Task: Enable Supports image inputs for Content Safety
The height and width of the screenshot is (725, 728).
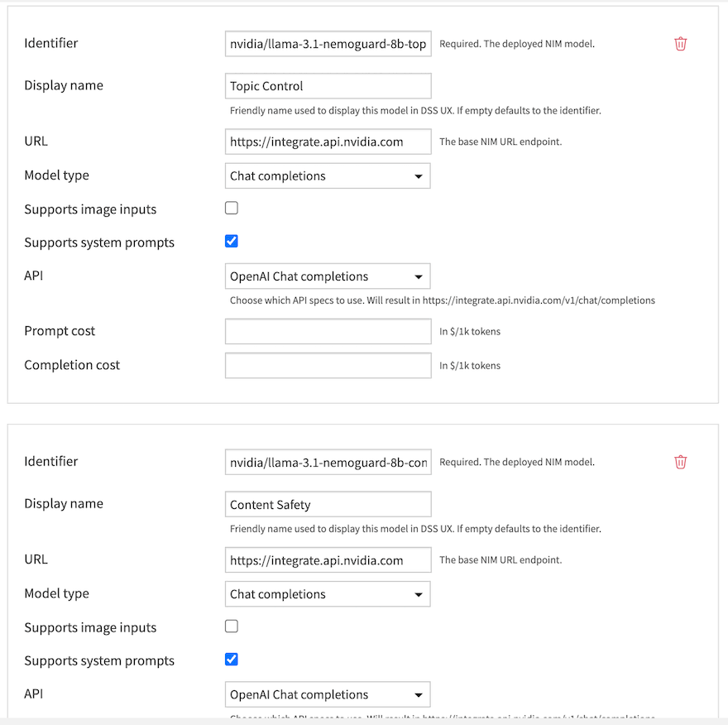Action: 232,626
